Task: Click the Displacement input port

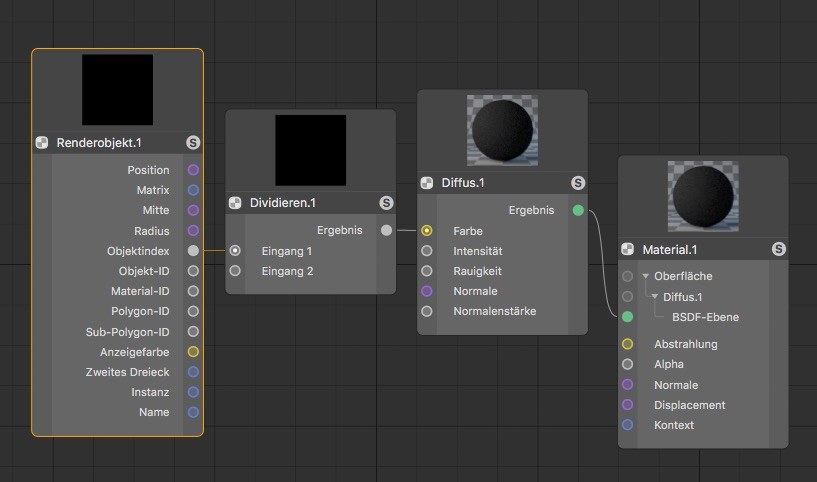Action: 627,405
